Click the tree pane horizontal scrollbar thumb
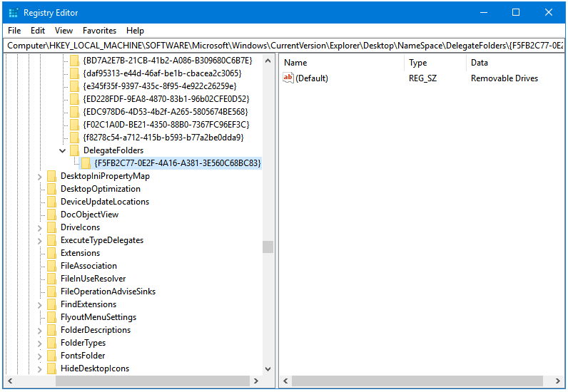The width and height of the screenshot is (568, 392). point(153,381)
